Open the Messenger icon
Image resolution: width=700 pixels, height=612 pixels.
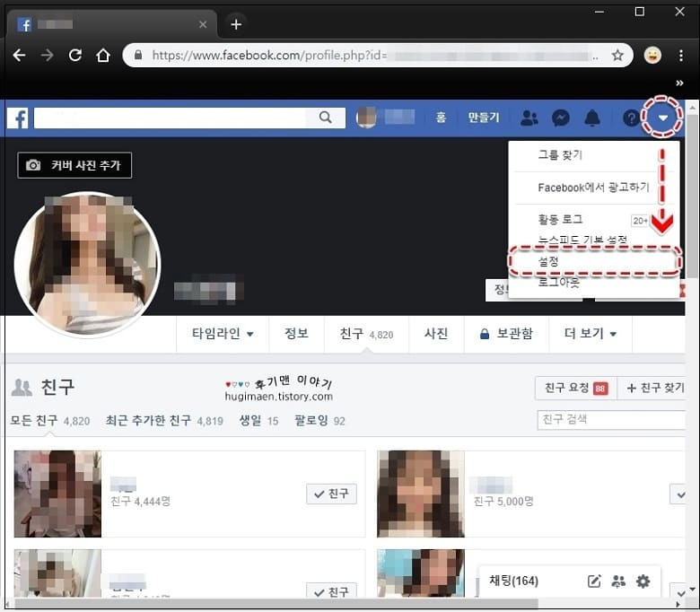(561, 118)
